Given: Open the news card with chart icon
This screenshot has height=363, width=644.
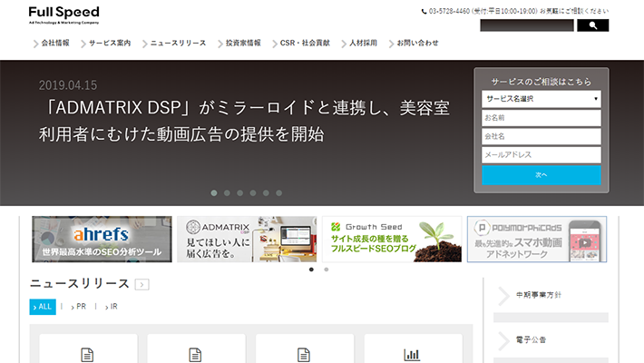Looking at the screenshot, I should [x=412, y=355].
